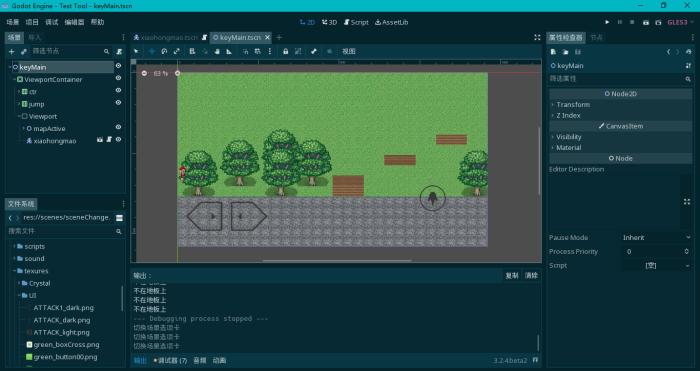Run the project with play button
700x371 pixels.
pyautogui.click(x=607, y=22)
